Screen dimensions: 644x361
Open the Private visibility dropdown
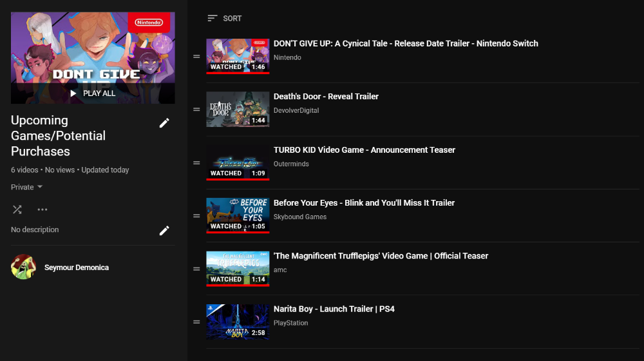[26, 187]
